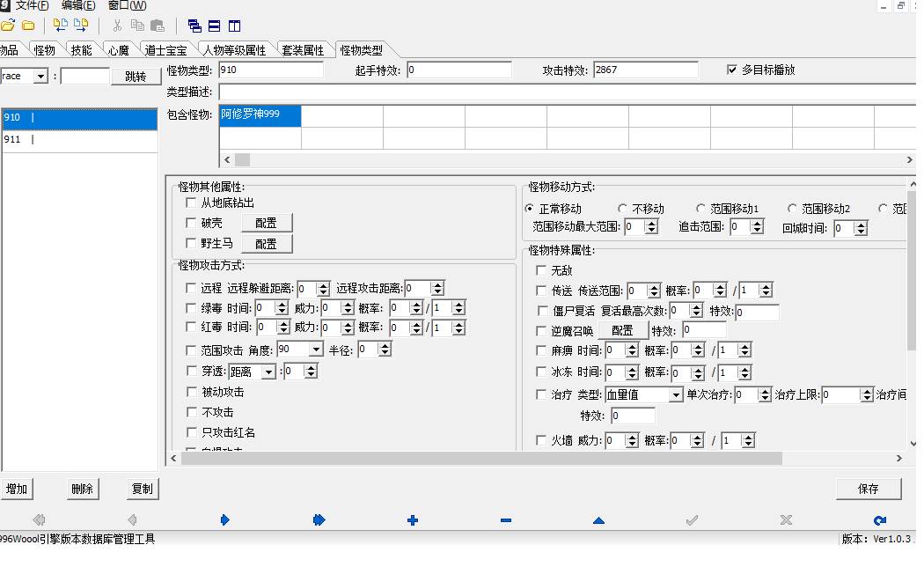Click the cascade windows toolbar icon
The image size is (924, 567).
[194, 26]
